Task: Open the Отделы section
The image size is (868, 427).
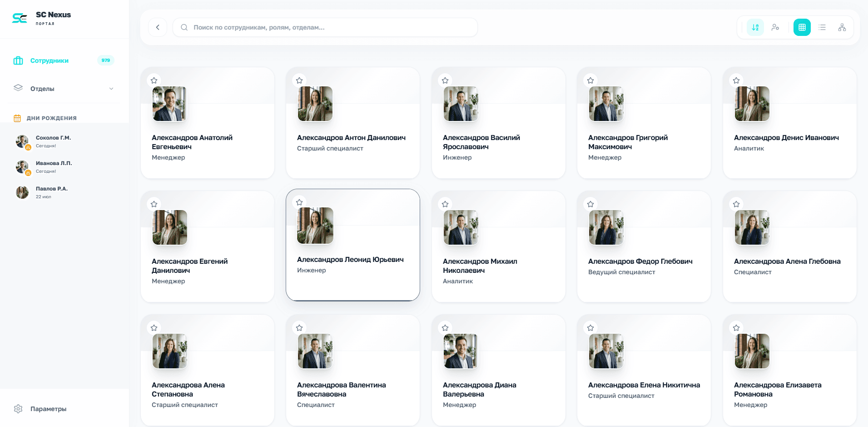Action: point(64,89)
